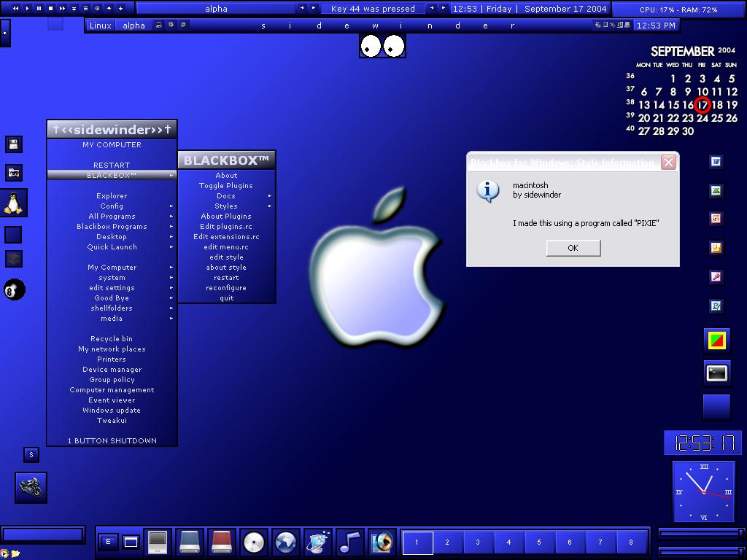Image resolution: width=747 pixels, height=560 pixels.
Task: Expand the Good Bye submenu
Action: pyautogui.click(x=112, y=298)
